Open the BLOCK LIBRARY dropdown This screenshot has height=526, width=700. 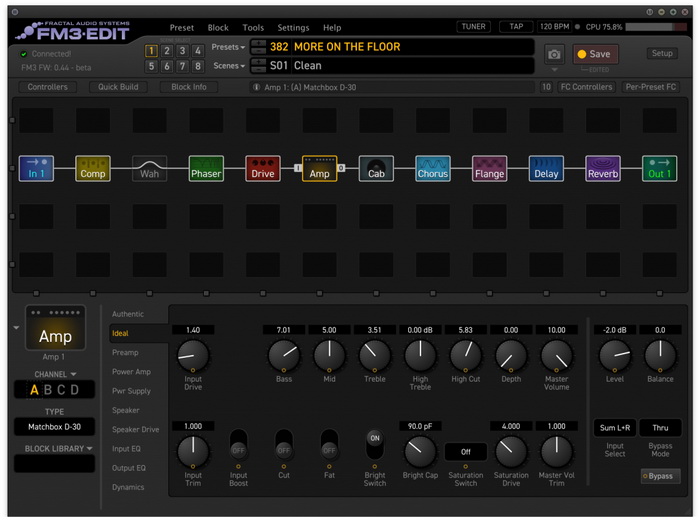[x=58, y=448]
